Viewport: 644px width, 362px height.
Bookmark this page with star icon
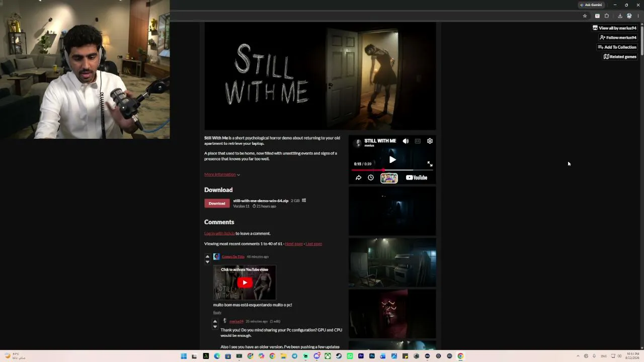click(x=585, y=16)
